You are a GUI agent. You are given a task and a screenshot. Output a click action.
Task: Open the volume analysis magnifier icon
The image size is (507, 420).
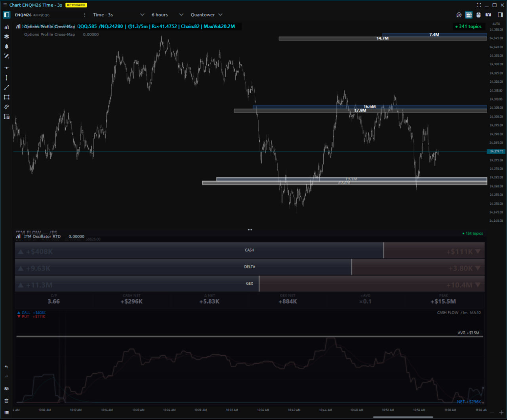pos(459,15)
